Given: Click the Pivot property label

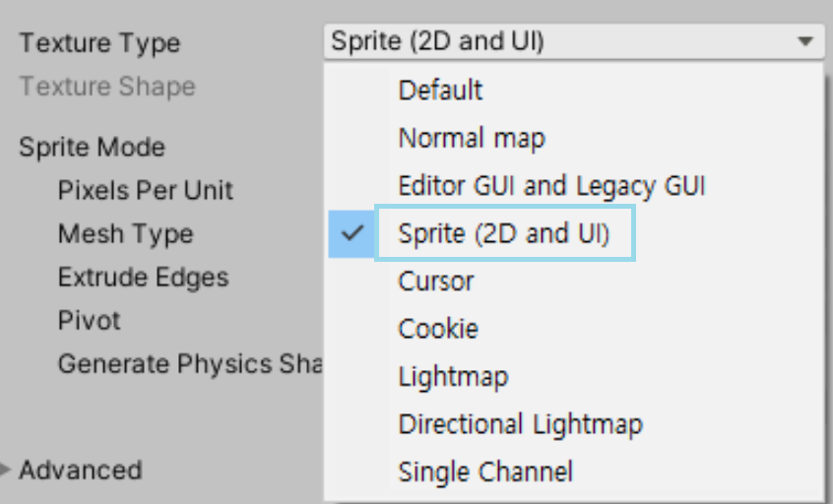Looking at the screenshot, I should point(89,321).
